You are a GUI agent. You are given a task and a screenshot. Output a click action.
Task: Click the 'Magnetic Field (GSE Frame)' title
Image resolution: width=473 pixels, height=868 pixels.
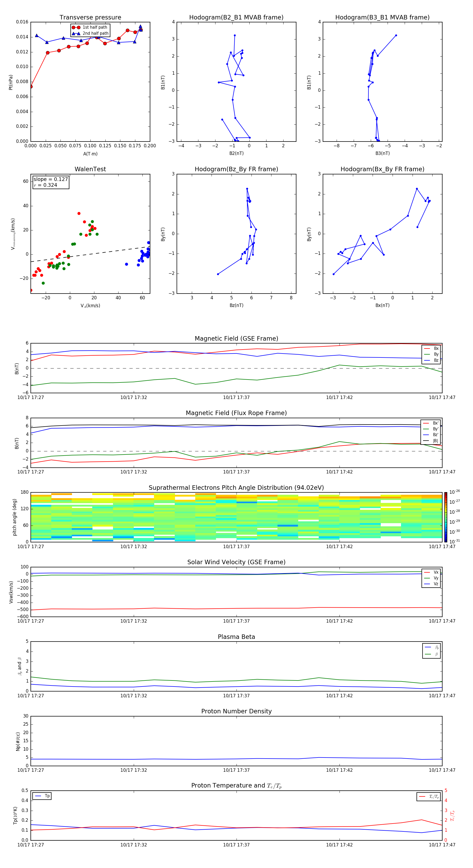[236, 339]
